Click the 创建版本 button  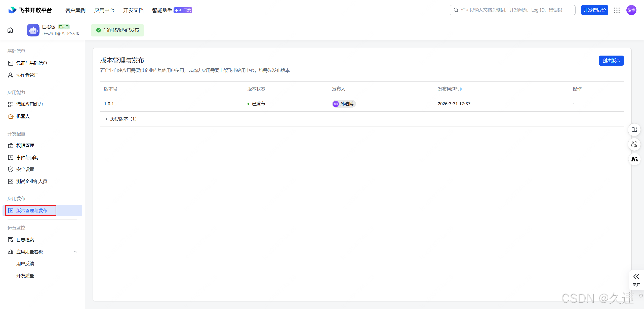(x=611, y=61)
